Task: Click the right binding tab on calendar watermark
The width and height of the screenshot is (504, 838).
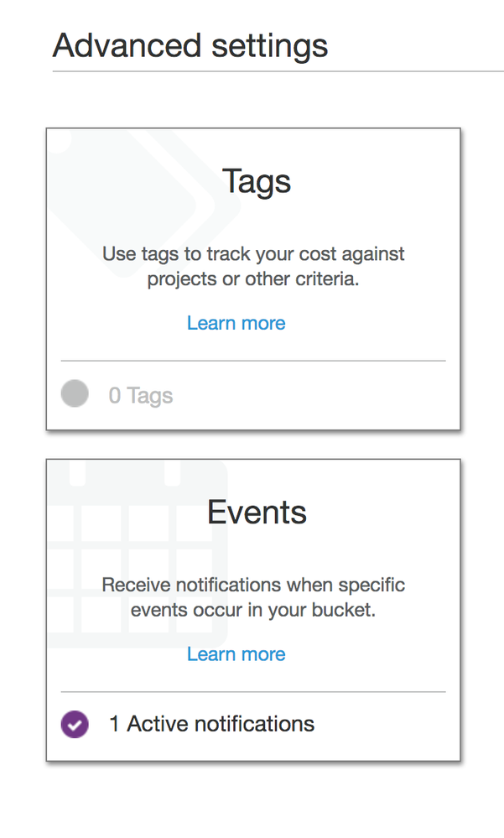Action: click(173, 473)
